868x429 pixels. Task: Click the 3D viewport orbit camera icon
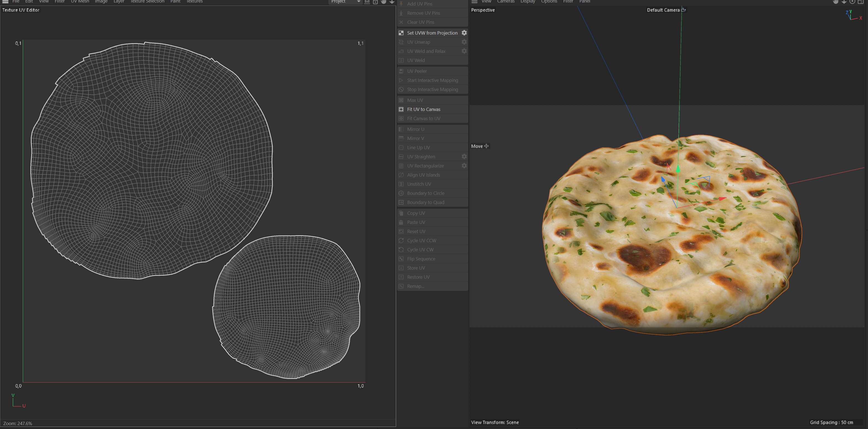click(852, 2)
